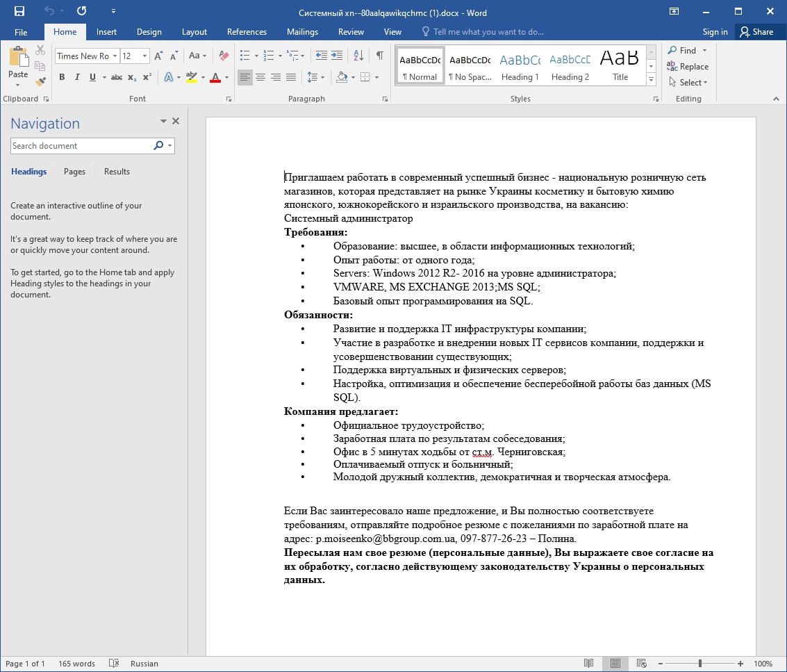Image resolution: width=787 pixels, height=672 pixels.
Task: Toggle Subscript formatting
Action: point(131,77)
